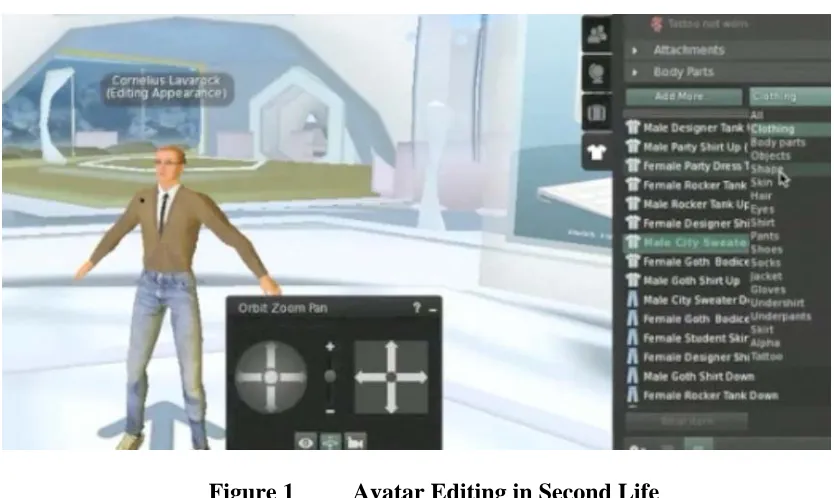Click the shirt icon beside Male Party Shirt Up

[x=632, y=146]
